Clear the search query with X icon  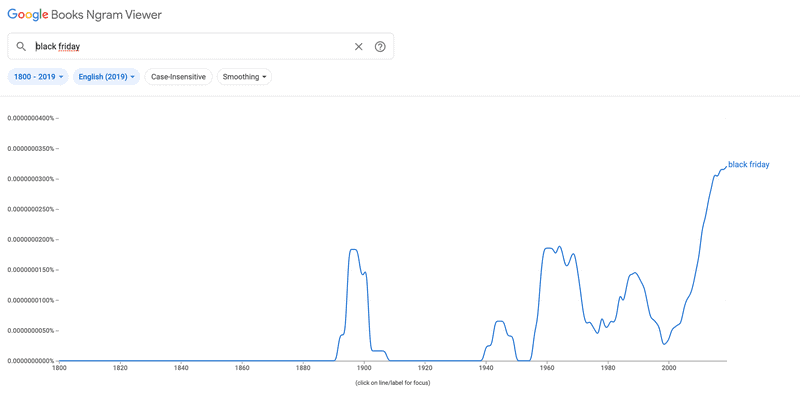point(359,46)
